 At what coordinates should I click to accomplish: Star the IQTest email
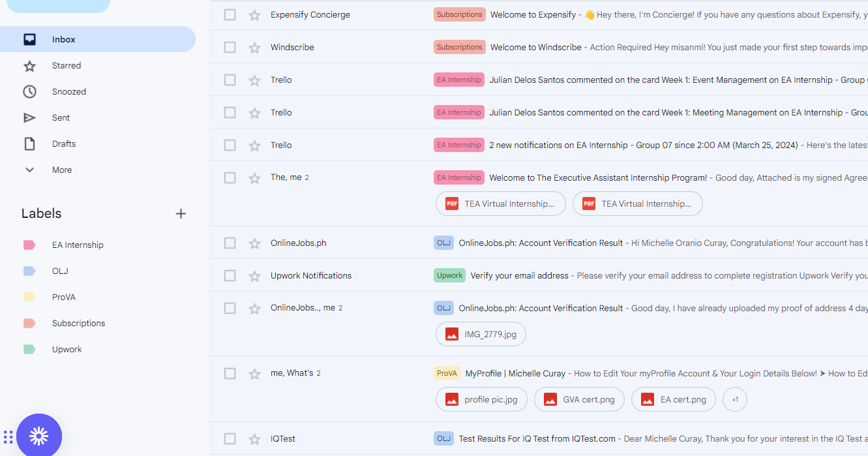click(x=254, y=438)
